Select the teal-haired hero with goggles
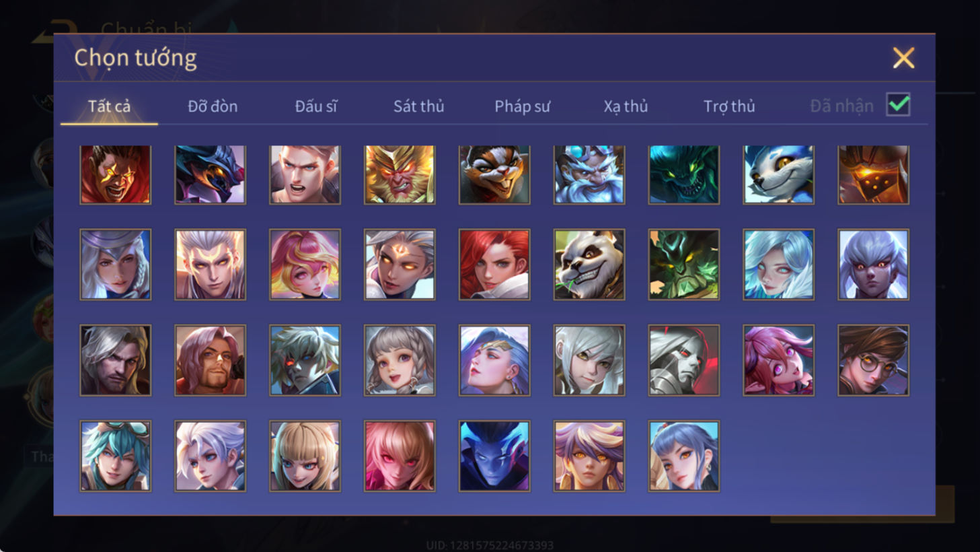The image size is (980, 552). [x=116, y=456]
